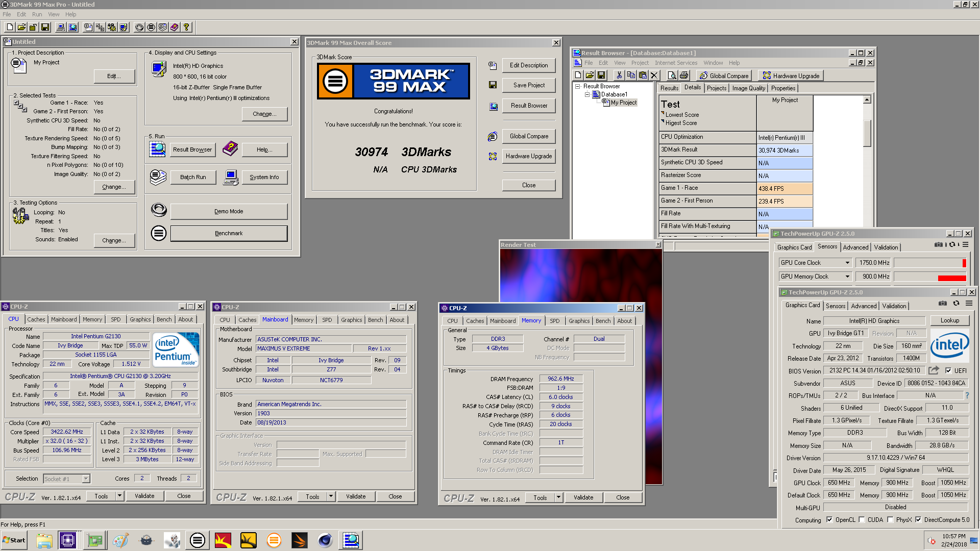The height and width of the screenshot is (551, 980).
Task: Select My Project in Result Browser tree
Action: 624,103
